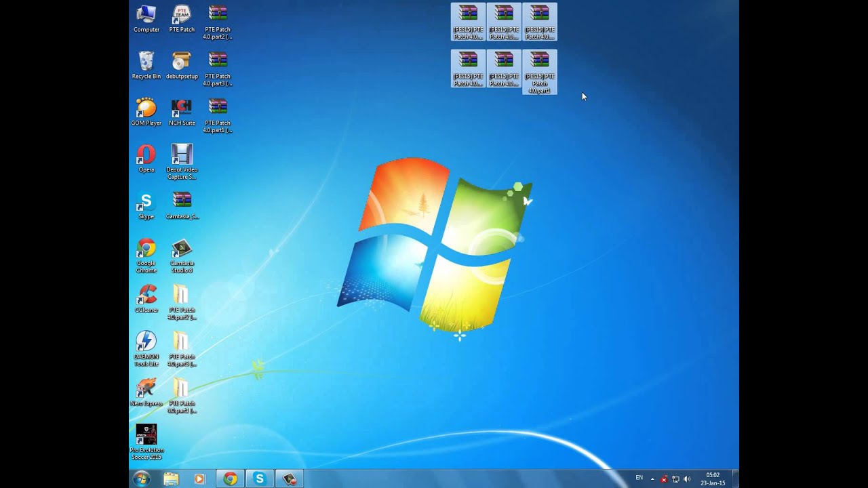Select the PTE Patch shortcut with PTE Team logo
The height and width of the screenshot is (488, 868).
pyautogui.click(x=182, y=19)
